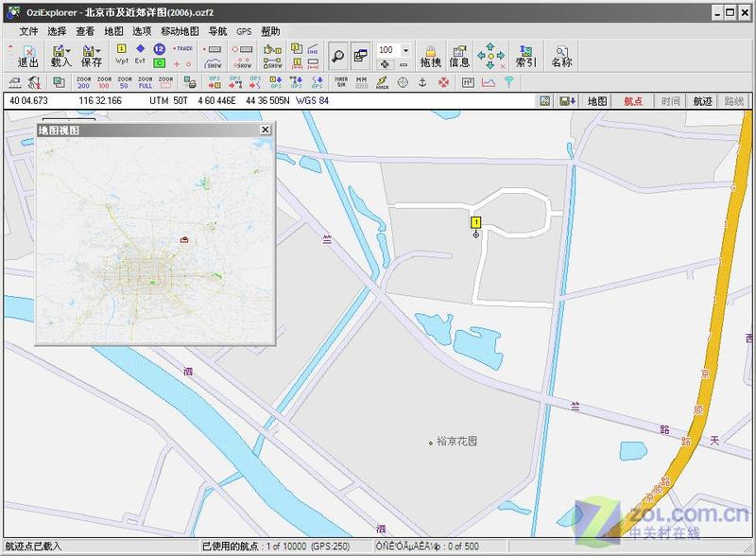The width and height of the screenshot is (756, 556).
Task: Click the track SHOW control icon
Action: tap(214, 63)
